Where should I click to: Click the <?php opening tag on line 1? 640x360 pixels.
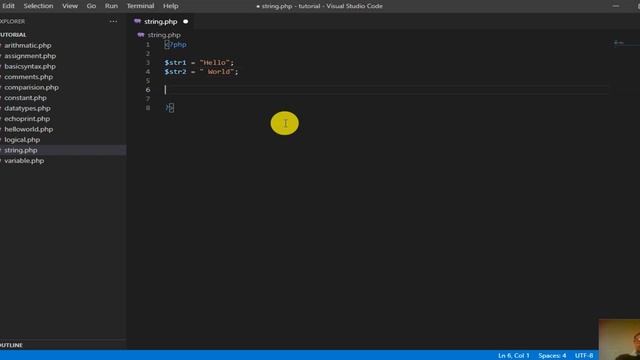tap(176, 44)
